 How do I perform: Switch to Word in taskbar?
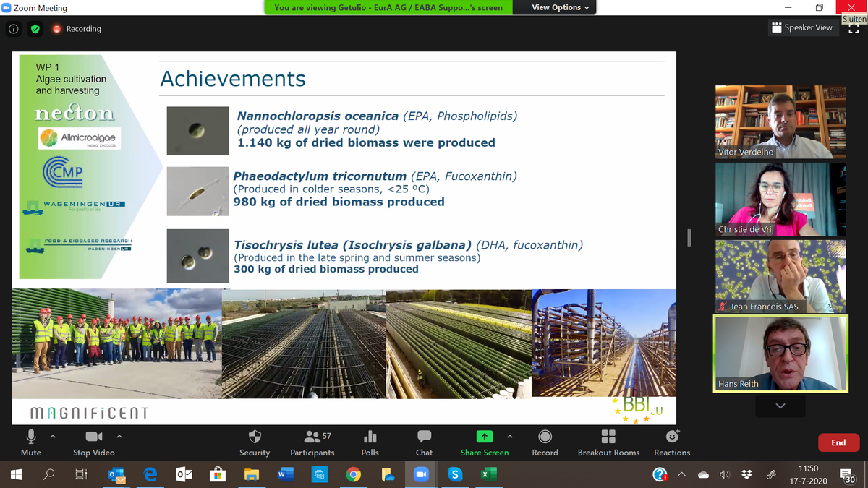pyautogui.click(x=285, y=474)
